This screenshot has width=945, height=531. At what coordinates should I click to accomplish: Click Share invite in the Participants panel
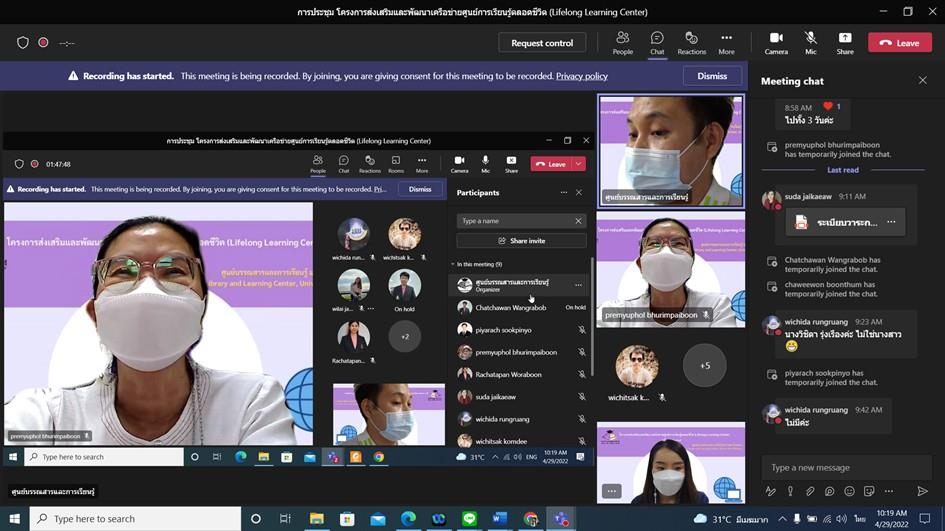(x=521, y=240)
